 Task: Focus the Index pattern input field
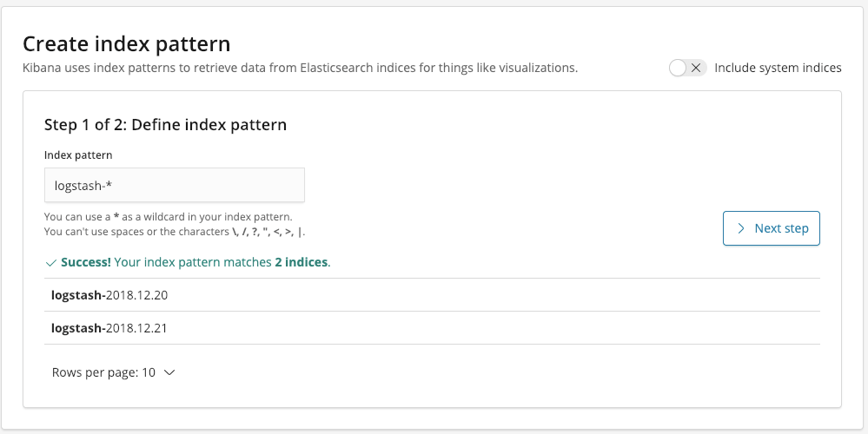click(x=175, y=185)
